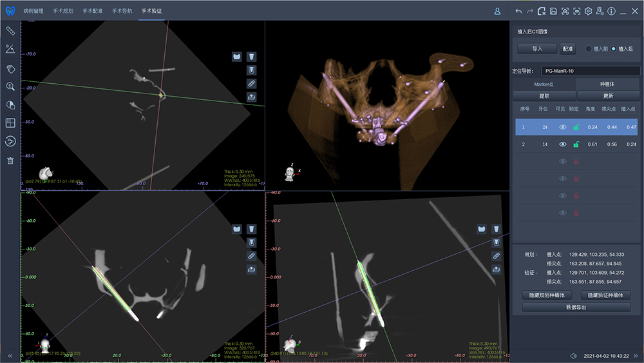Click the save icon in top toolbar
The image size is (644, 363).
[x=553, y=11]
